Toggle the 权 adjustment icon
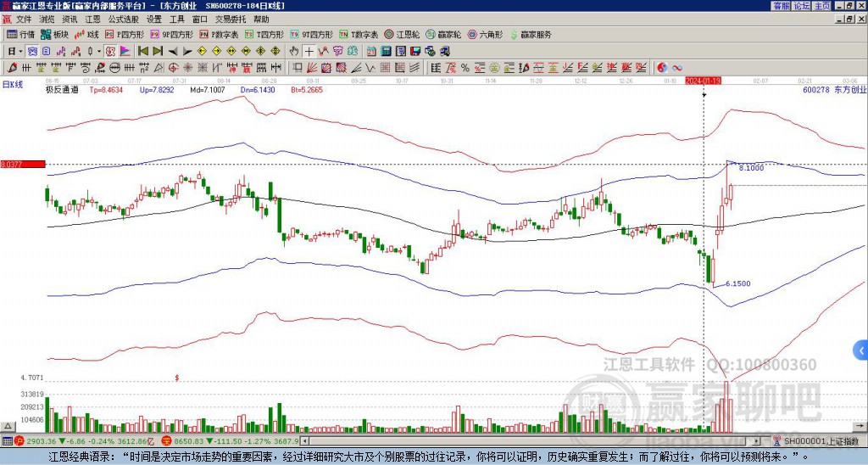The height and width of the screenshot is (465, 868). 110,52
